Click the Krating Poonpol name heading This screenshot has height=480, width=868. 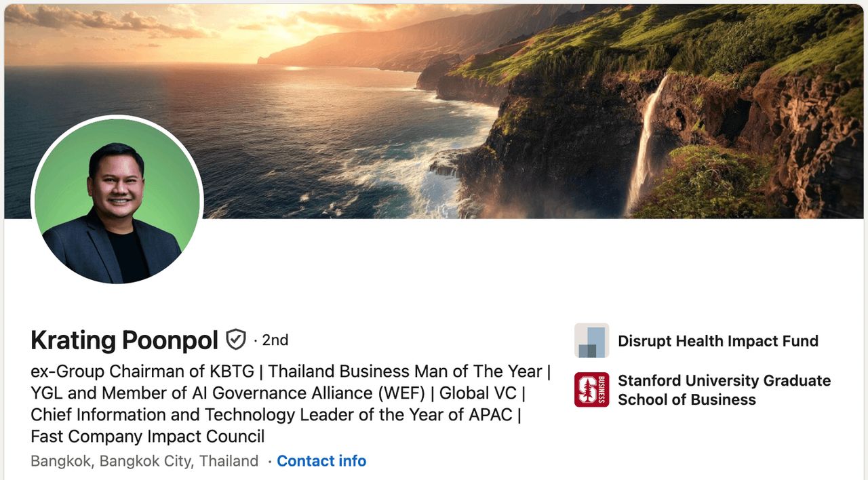pyautogui.click(x=124, y=340)
